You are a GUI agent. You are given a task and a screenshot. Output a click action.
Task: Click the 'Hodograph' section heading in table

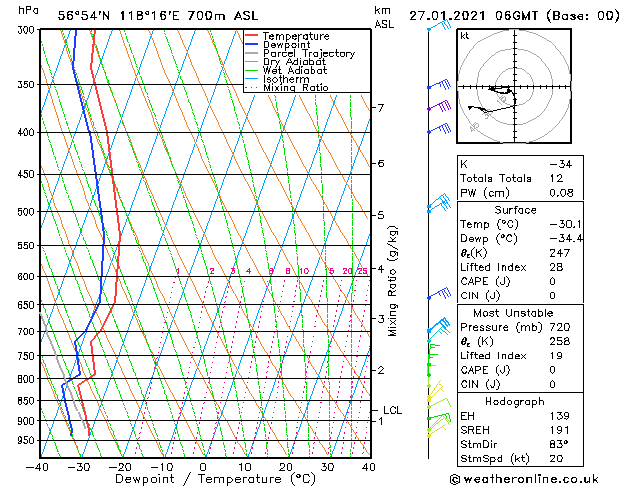[x=515, y=402]
